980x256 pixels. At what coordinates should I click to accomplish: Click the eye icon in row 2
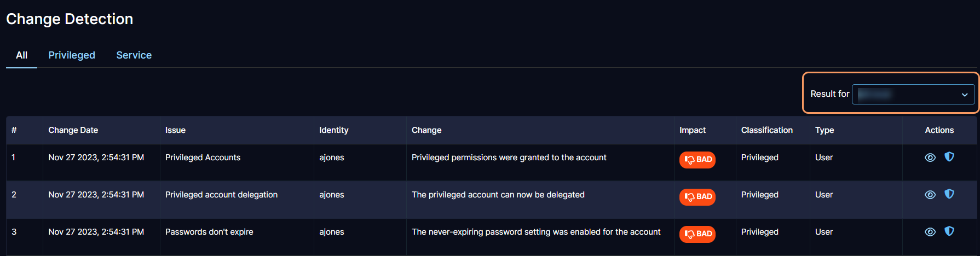[x=930, y=195]
